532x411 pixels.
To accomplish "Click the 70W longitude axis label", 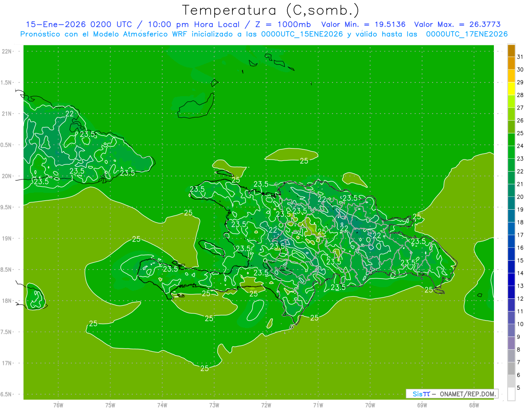I will click(370, 405).
